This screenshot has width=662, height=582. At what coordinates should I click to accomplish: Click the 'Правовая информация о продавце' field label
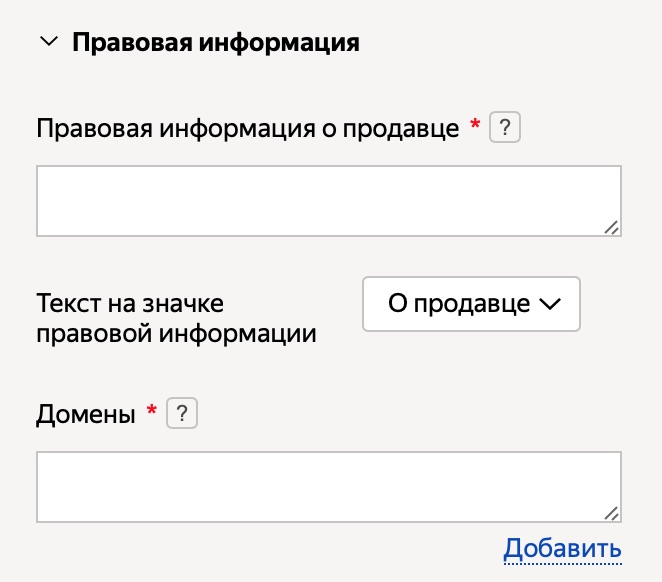247,128
